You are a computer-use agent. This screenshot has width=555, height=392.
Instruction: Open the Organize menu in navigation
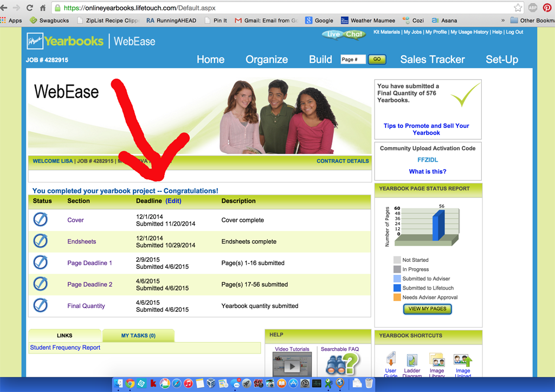click(x=267, y=60)
